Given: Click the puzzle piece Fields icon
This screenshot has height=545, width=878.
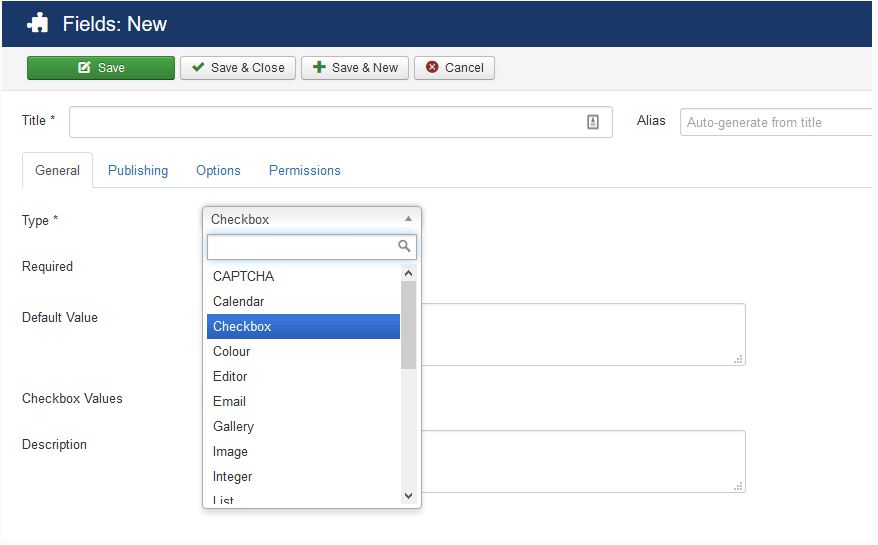Looking at the screenshot, I should pos(38,24).
